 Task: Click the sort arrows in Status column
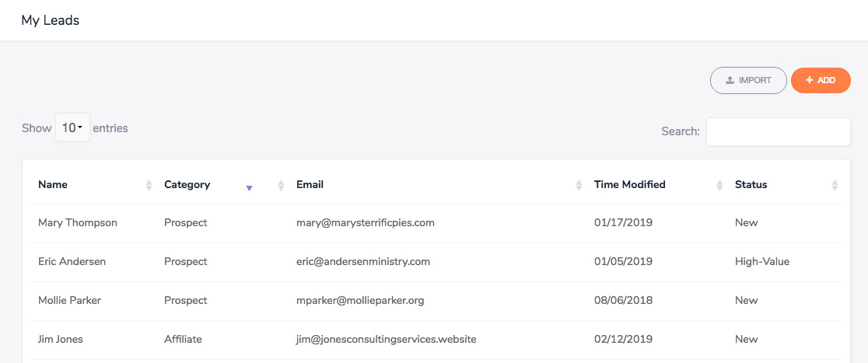pos(835,185)
